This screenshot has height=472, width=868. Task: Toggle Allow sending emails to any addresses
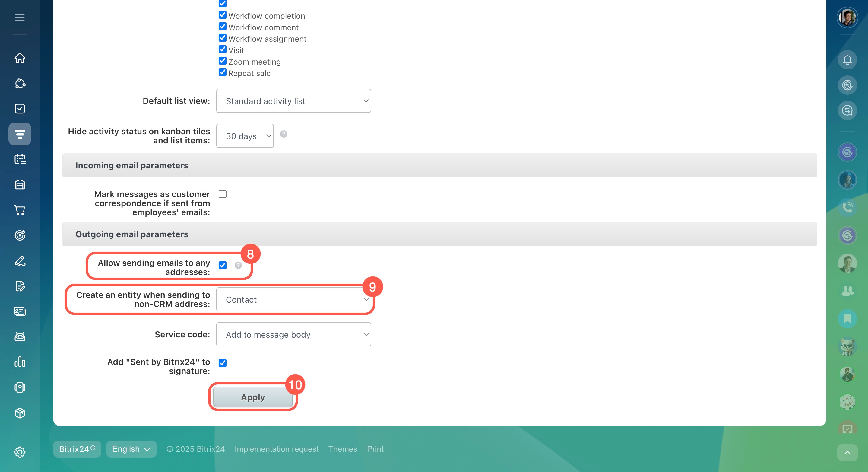pyautogui.click(x=222, y=265)
